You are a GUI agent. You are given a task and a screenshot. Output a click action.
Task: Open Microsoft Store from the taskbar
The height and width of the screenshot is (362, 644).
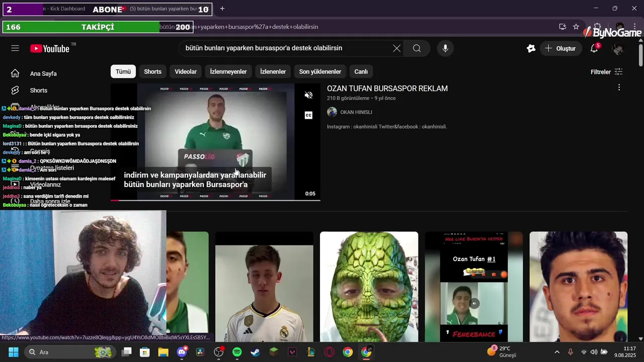coord(145,352)
